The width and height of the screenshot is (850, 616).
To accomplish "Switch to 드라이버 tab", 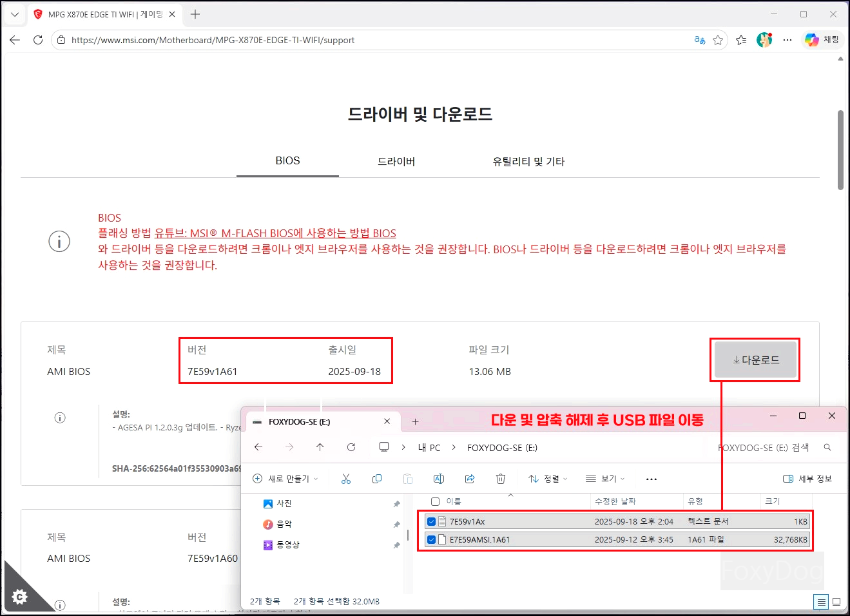I will click(x=396, y=162).
